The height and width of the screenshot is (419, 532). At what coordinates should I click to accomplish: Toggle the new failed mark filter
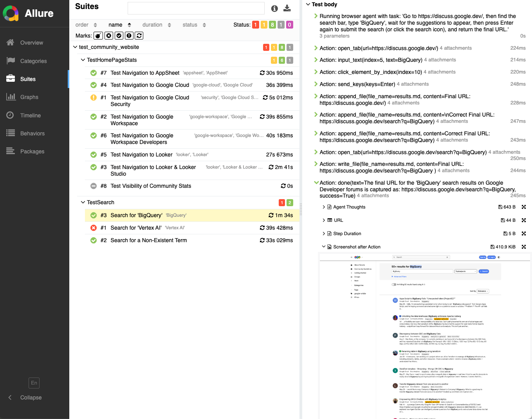[109, 36]
